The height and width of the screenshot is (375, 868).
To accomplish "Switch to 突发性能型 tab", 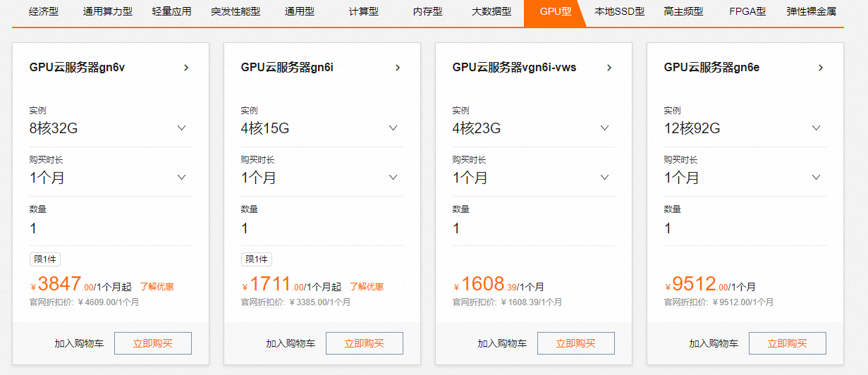I will coord(236,12).
